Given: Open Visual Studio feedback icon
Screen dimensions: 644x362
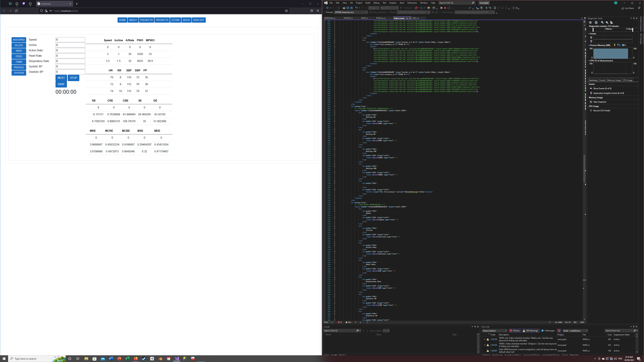Looking at the screenshot, I should [x=639, y=8].
